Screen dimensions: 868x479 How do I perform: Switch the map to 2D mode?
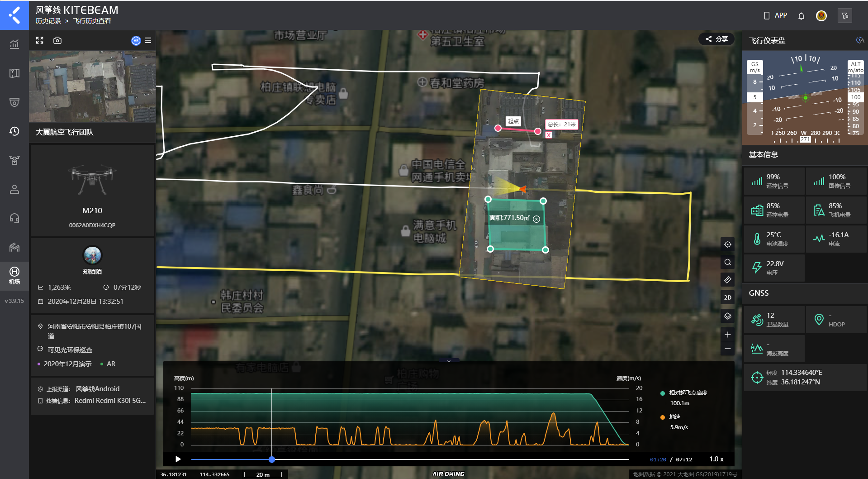click(727, 297)
